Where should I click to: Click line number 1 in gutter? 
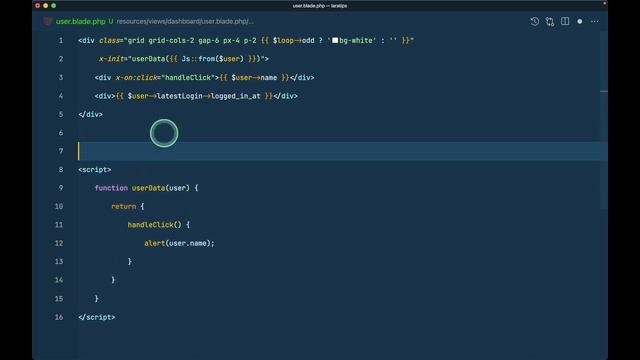coord(61,40)
